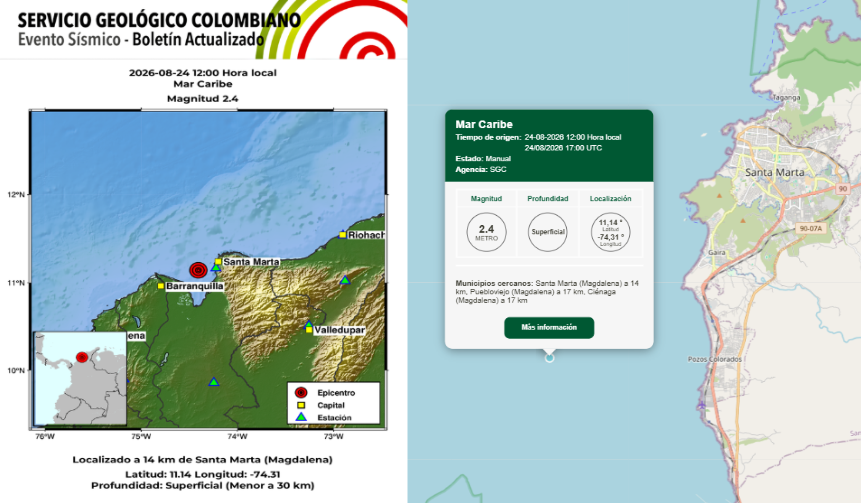Viewport: 861px width, 503px height.
Task: Click the Magnitud column header in popup
Action: click(x=487, y=199)
